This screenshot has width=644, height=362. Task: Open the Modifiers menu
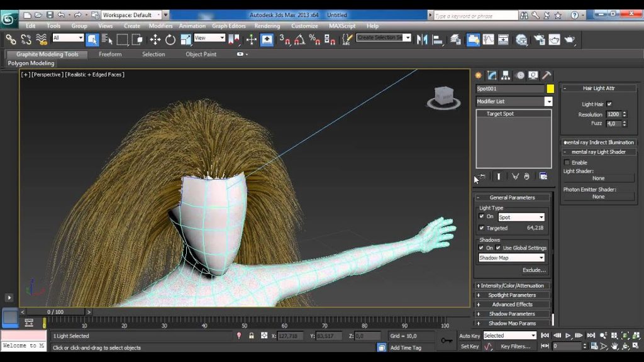(x=160, y=26)
